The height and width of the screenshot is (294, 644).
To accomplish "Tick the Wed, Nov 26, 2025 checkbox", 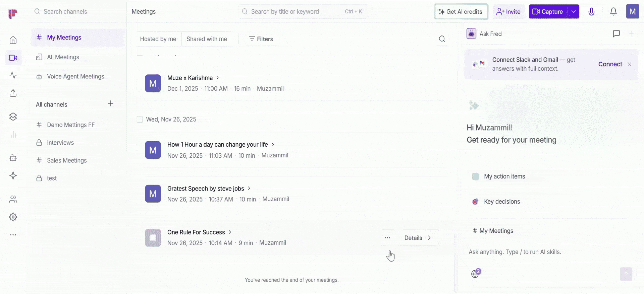I will click(x=140, y=120).
